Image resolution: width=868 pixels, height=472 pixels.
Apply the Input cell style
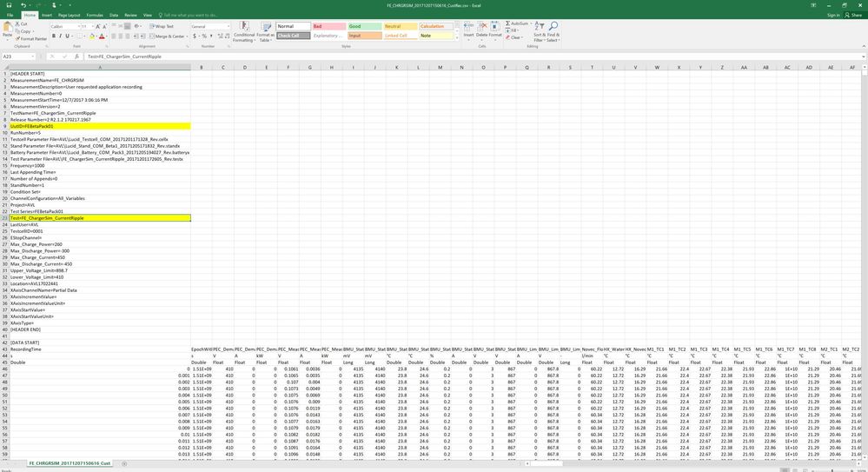(365, 36)
